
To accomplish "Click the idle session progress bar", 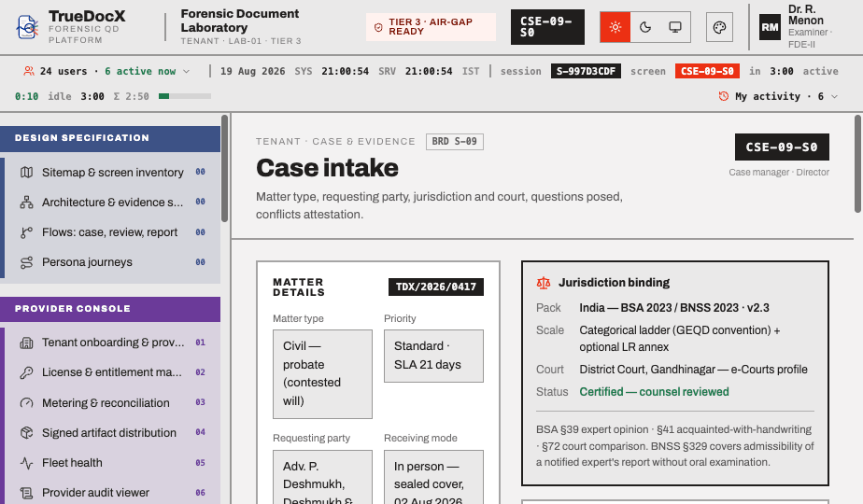I will point(185,96).
